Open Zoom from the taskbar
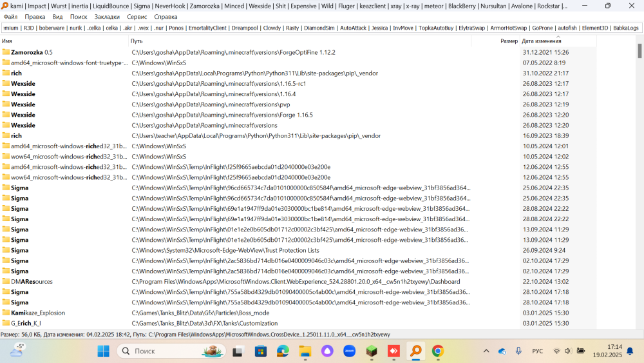Image resolution: width=644 pixels, height=363 pixels. click(350, 351)
